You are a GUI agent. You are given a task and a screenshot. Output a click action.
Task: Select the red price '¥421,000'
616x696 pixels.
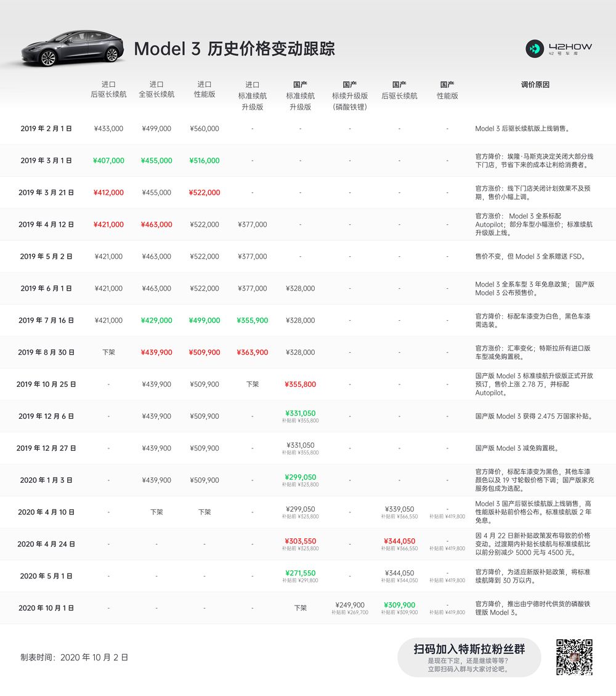[x=108, y=225]
